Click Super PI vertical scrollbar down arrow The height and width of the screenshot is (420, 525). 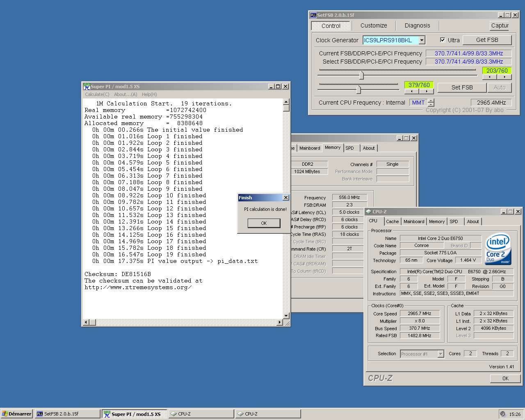(x=286, y=316)
